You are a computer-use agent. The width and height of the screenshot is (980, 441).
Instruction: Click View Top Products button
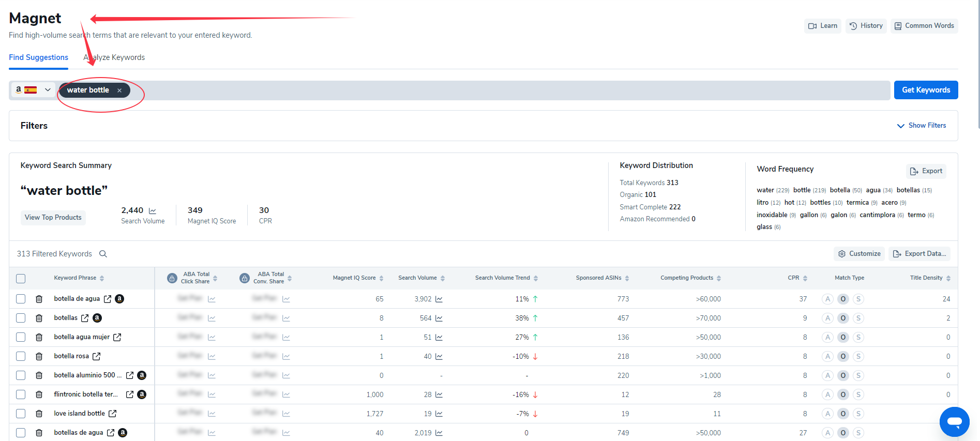pos(53,218)
